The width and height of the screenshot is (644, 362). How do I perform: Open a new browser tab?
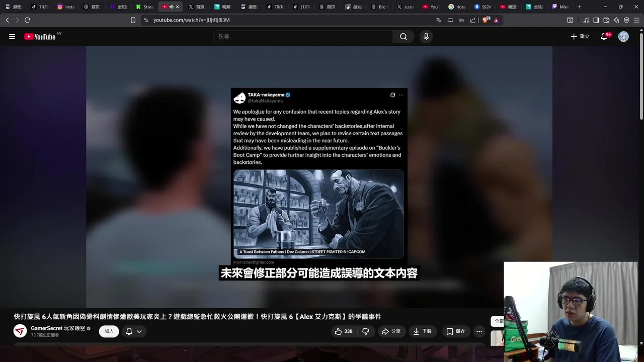click(579, 7)
